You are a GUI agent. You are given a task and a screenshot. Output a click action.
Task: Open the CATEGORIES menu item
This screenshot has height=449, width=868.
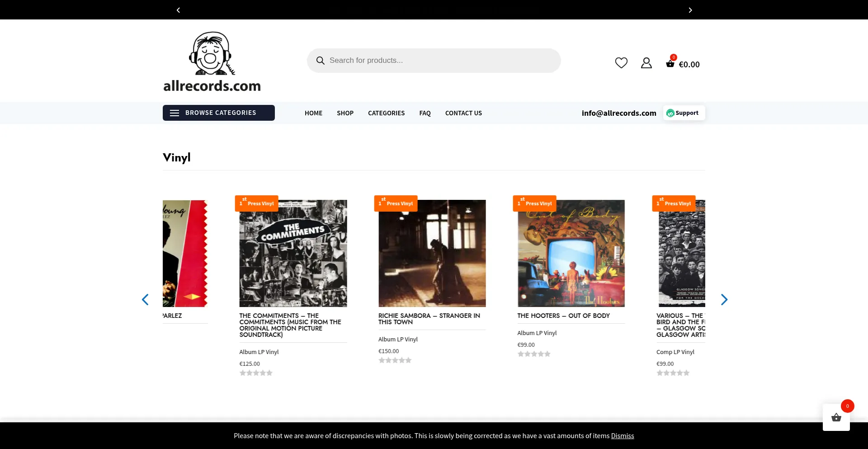tap(387, 113)
